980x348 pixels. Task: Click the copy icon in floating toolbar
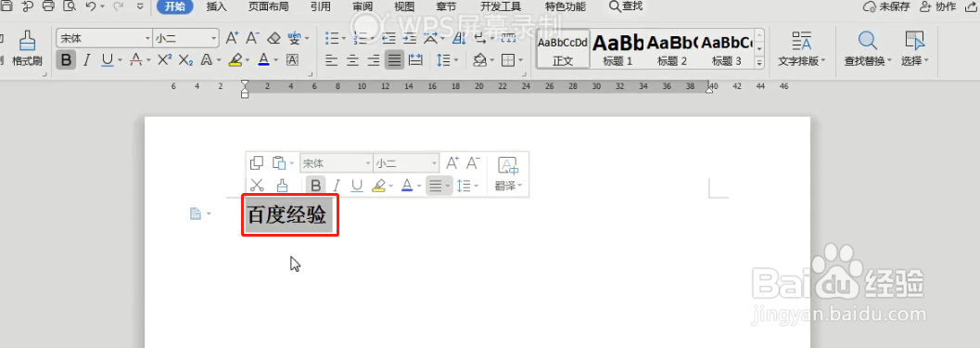point(256,163)
